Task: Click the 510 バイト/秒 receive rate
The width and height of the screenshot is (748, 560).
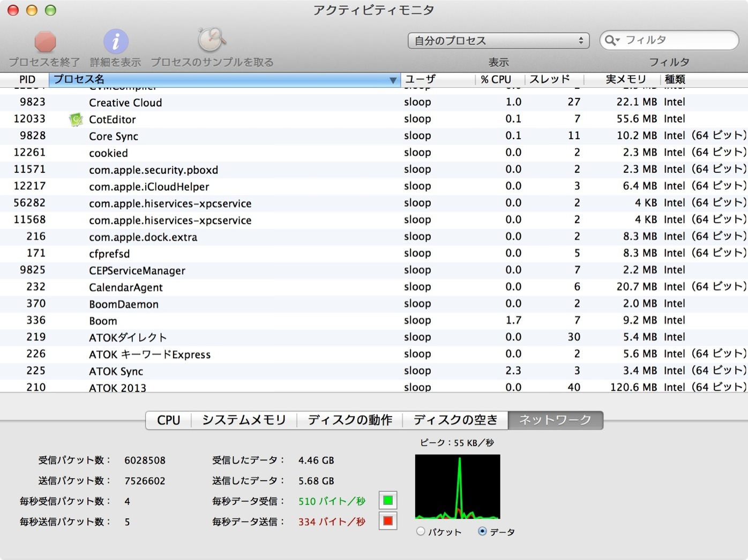Action: point(332,501)
